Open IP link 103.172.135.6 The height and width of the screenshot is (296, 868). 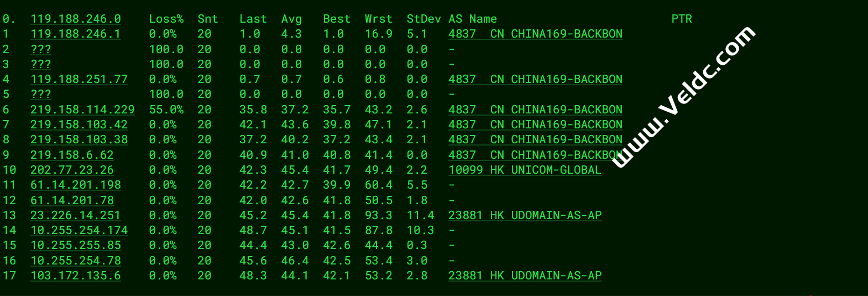(x=76, y=276)
